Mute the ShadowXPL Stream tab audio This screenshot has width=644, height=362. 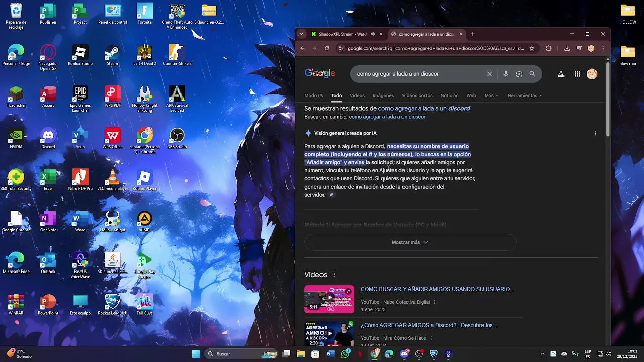click(373, 34)
